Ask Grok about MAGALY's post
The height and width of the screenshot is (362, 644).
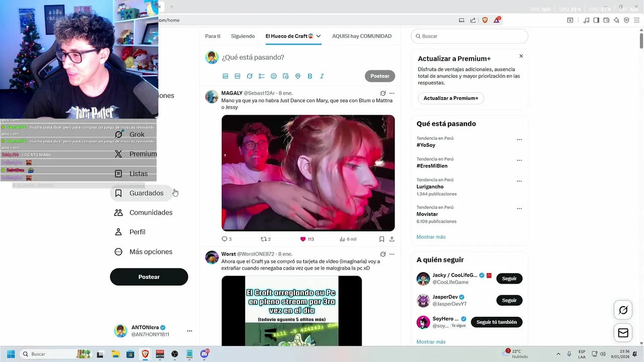tap(383, 93)
